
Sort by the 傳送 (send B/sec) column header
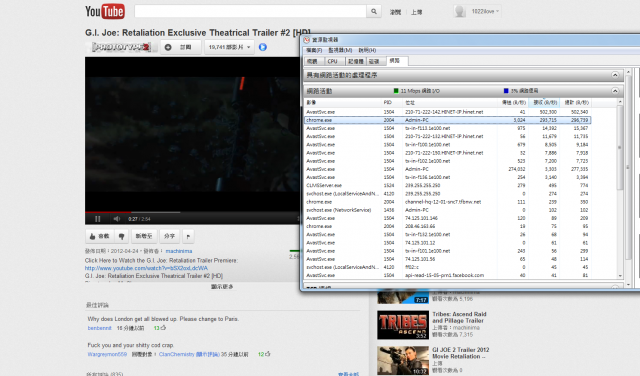[513, 102]
